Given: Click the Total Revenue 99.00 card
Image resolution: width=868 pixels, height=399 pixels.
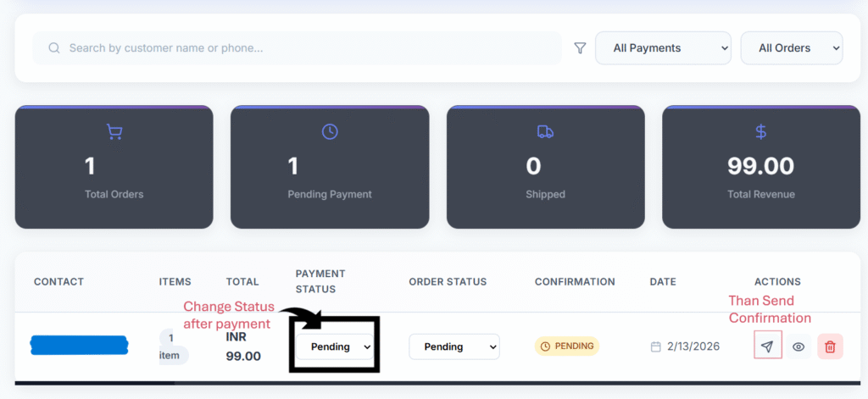Looking at the screenshot, I should [760, 167].
